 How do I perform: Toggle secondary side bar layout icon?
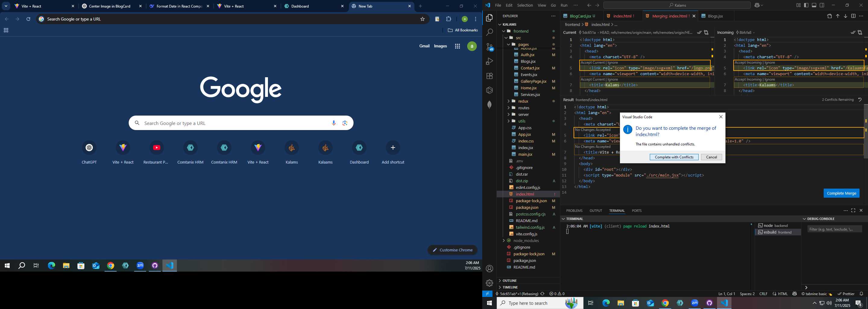(822, 5)
